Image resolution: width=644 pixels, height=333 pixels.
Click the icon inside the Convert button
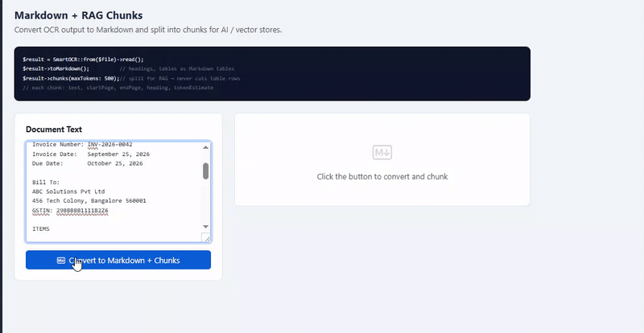61,261
